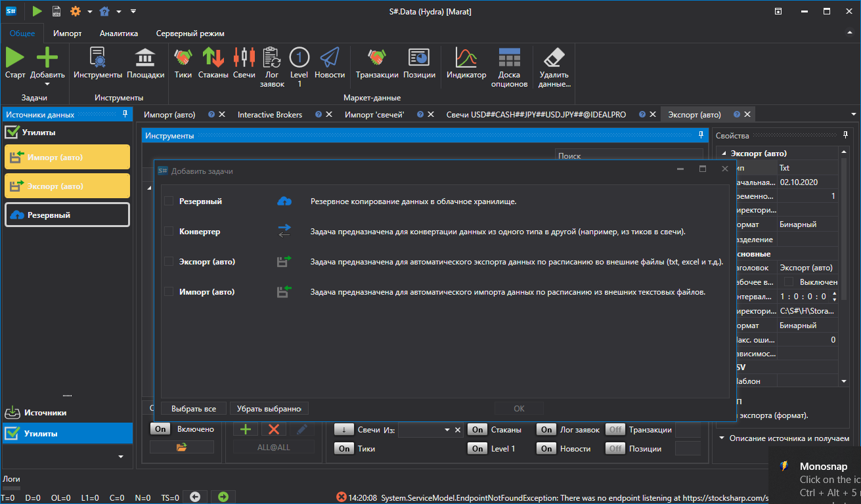861x504 pixels.
Task: Open the Источники sidebar section
Action: pos(67,413)
